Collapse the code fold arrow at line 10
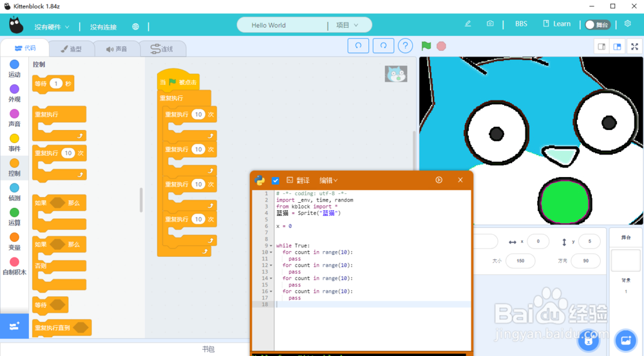 click(x=271, y=252)
